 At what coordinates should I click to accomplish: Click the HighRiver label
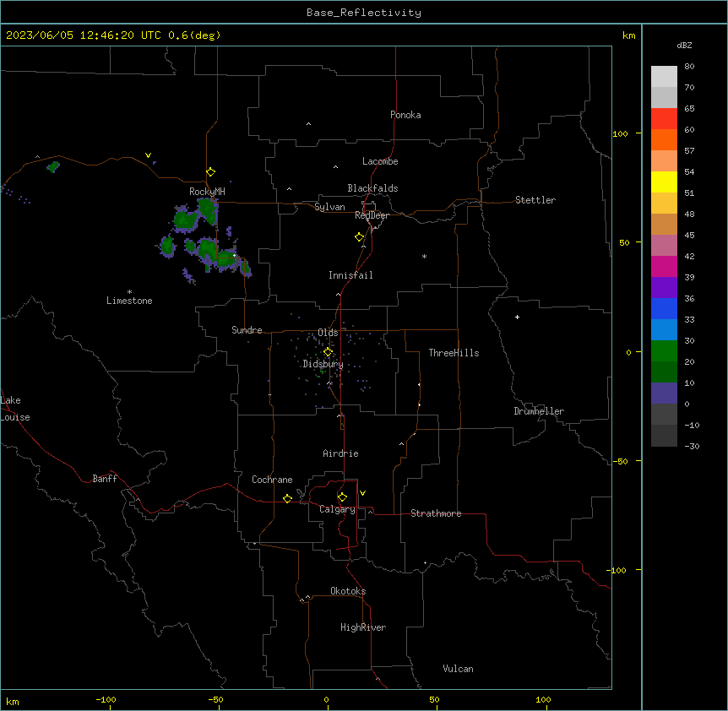363,627
